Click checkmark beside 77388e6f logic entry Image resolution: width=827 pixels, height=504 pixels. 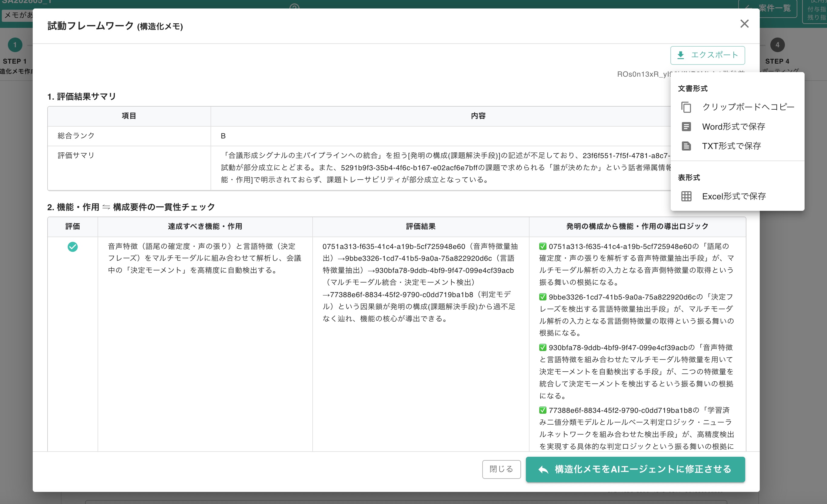[543, 410]
